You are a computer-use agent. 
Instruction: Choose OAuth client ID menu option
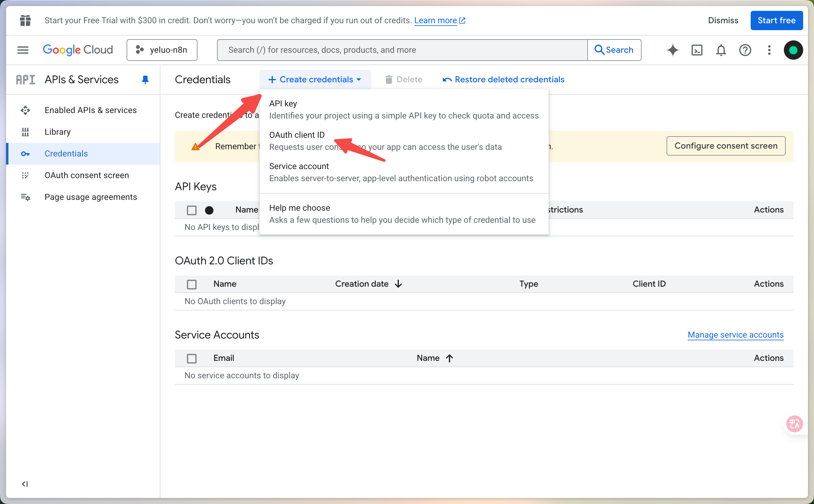[x=297, y=135]
